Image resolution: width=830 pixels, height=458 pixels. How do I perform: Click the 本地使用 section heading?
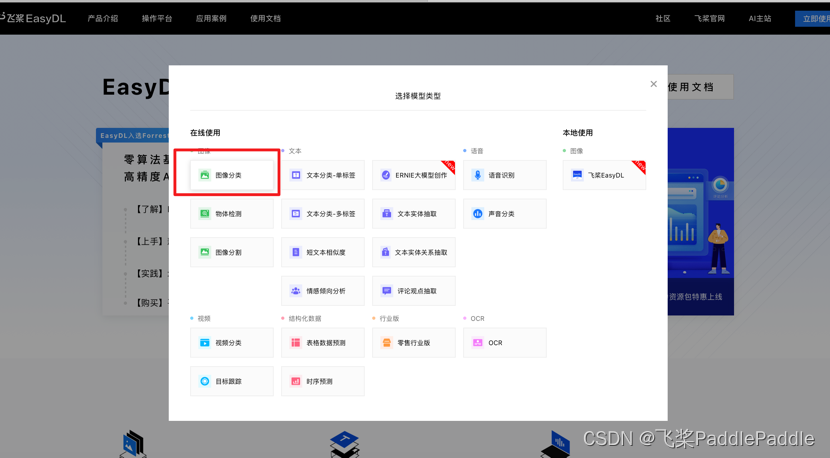(578, 133)
